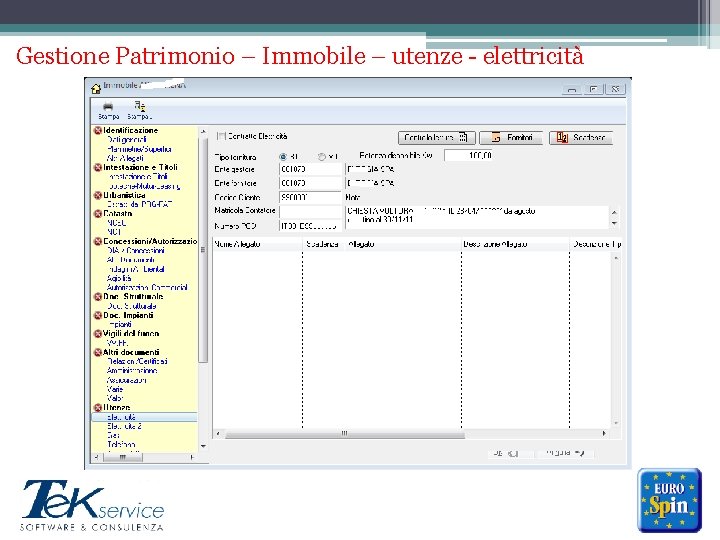Screen dimensions: 720x540
Task: Click the Scadenze button
Action: (580, 137)
